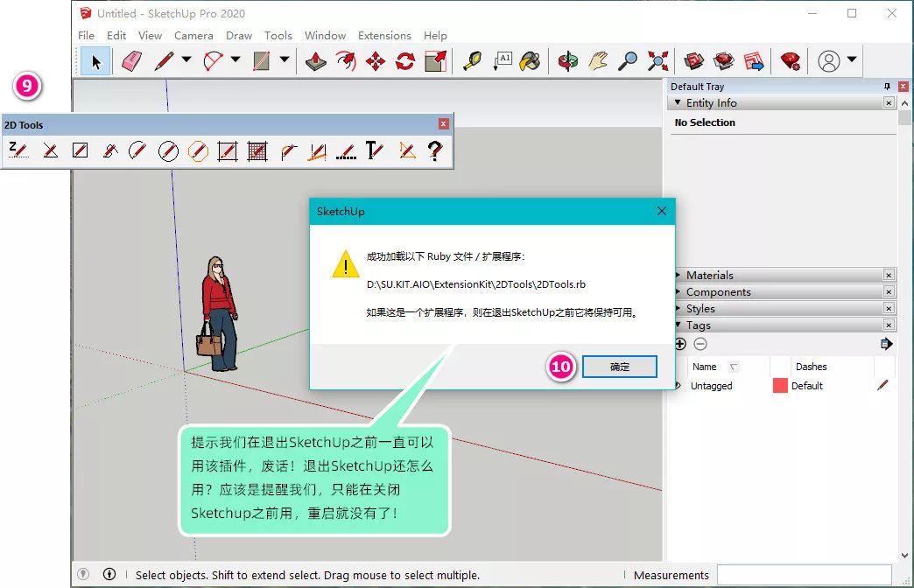Viewport: 914px width, 588px height.
Task: Toggle Untagged visibility eye
Action: [678, 385]
